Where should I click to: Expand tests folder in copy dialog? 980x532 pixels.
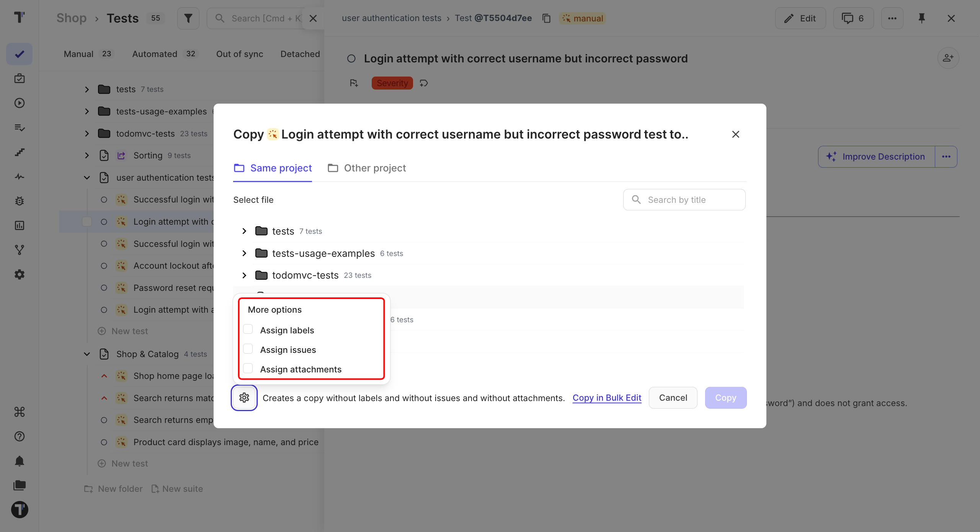coord(244,231)
